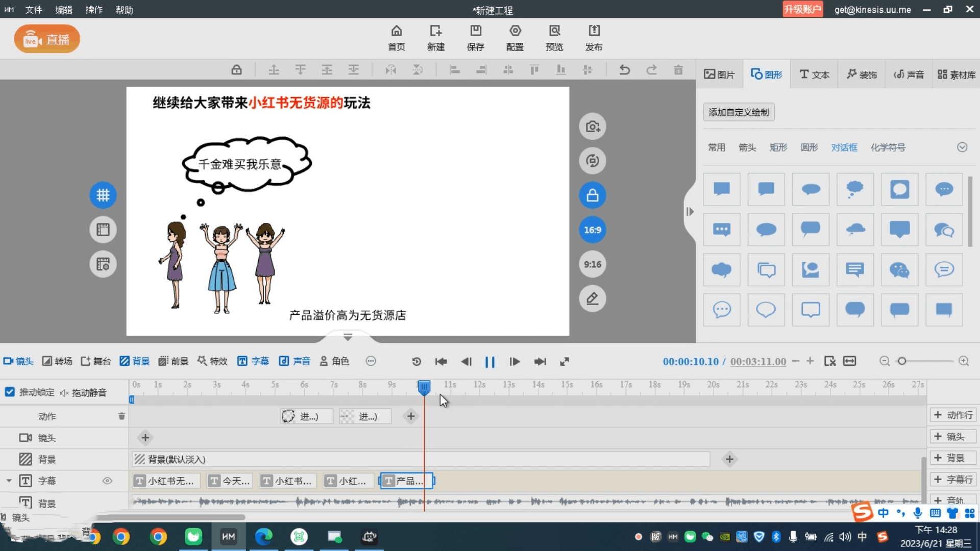Click the pencil edit round button
Image resolution: width=980 pixels, height=551 pixels.
[x=592, y=298]
